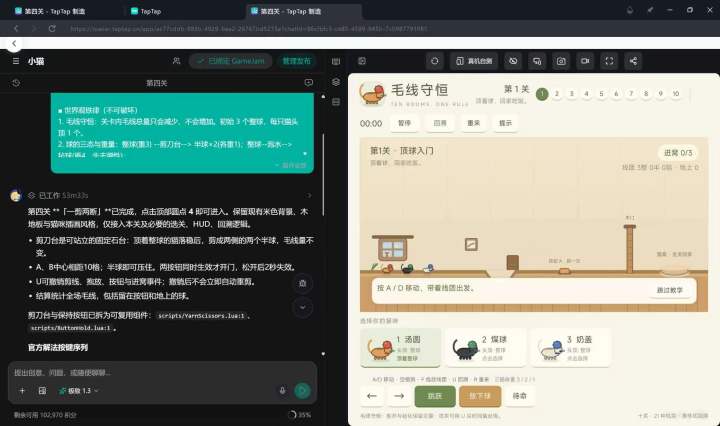Pause the game with 暂停 button
720x426 pixels.
point(404,123)
